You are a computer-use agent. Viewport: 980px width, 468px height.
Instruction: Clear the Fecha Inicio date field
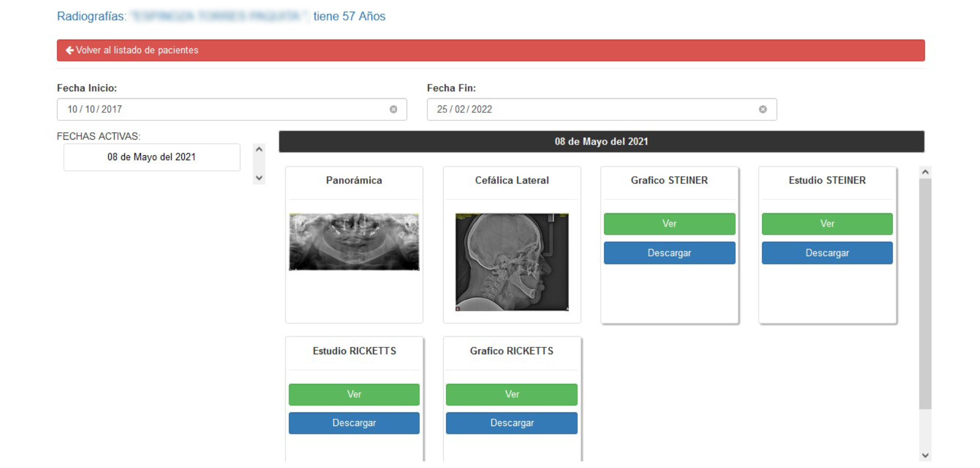click(393, 109)
